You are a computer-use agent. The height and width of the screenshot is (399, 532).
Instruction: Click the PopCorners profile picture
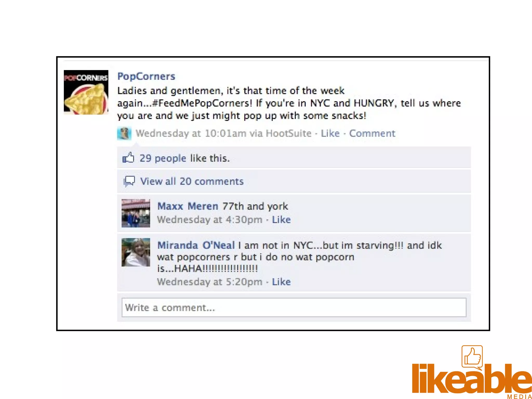coord(86,92)
